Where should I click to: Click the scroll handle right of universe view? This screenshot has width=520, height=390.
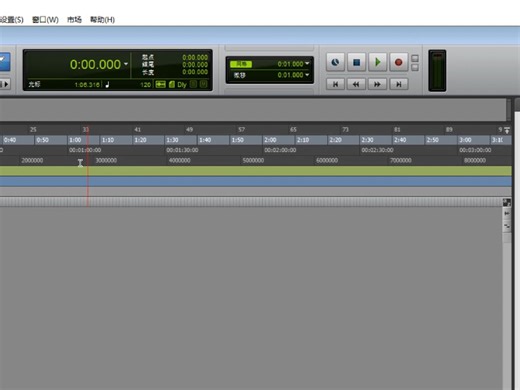(x=509, y=110)
